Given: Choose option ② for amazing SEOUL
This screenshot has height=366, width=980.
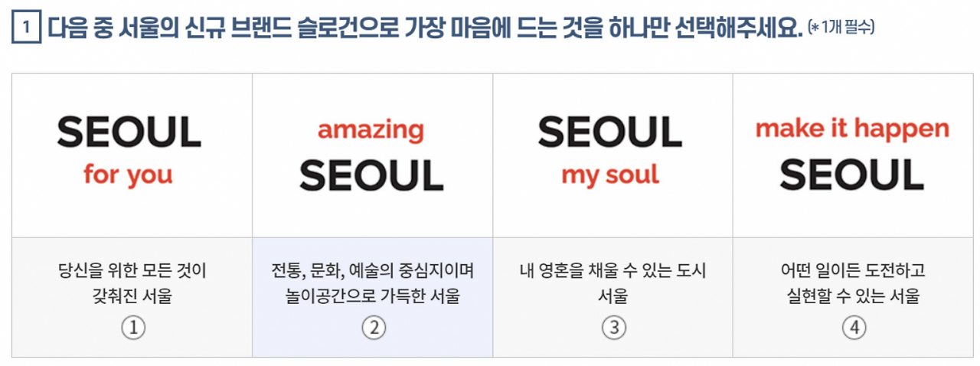Looking at the screenshot, I should pos(374,328).
